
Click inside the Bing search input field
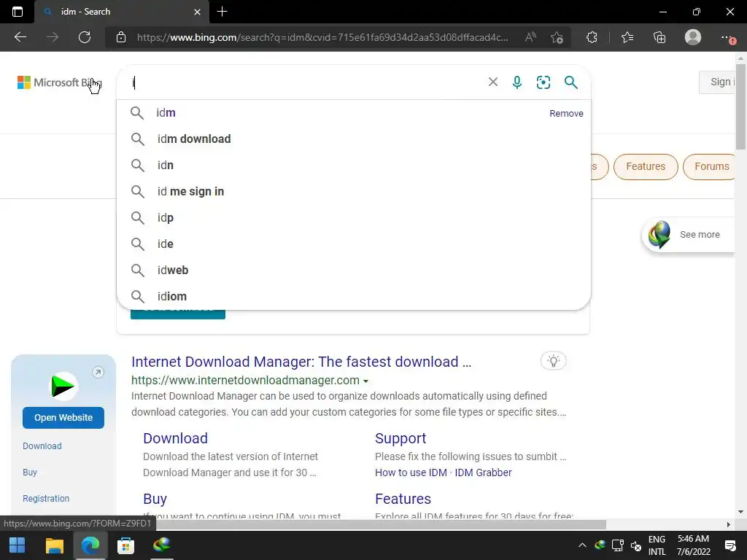pos(305,82)
